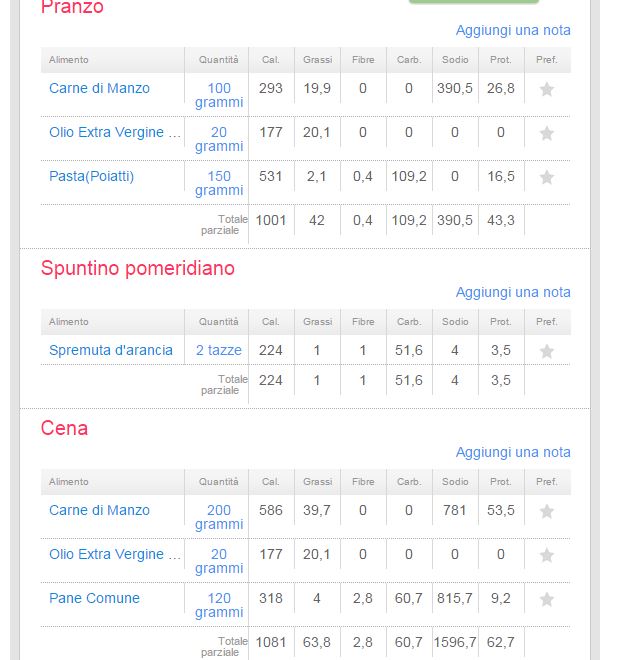This screenshot has width=621, height=660.
Task: Add a note to Pranzo meal
Action: (513, 30)
